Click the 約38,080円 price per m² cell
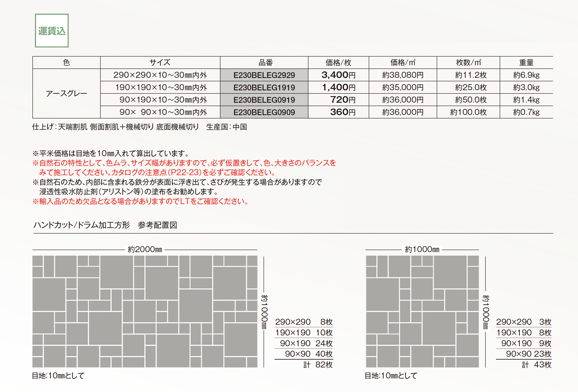The width and height of the screenshot is (578, 392). (x=403, y=75)
